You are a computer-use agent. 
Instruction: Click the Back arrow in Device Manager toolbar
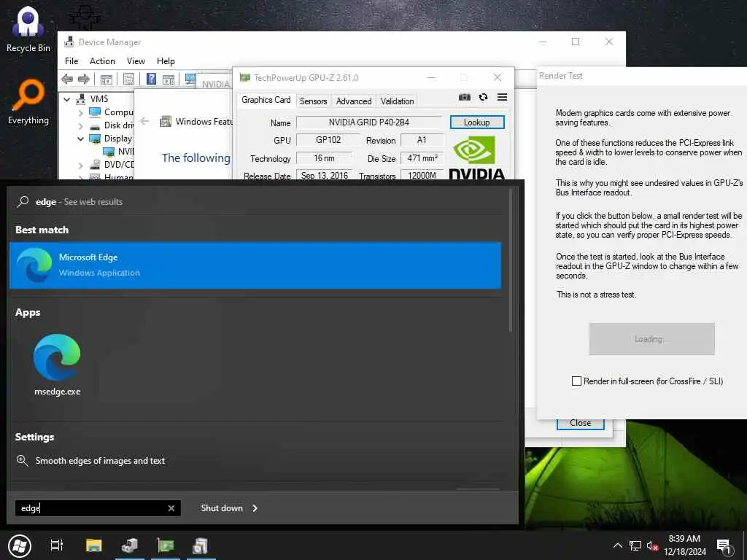[x=67, y=79]
